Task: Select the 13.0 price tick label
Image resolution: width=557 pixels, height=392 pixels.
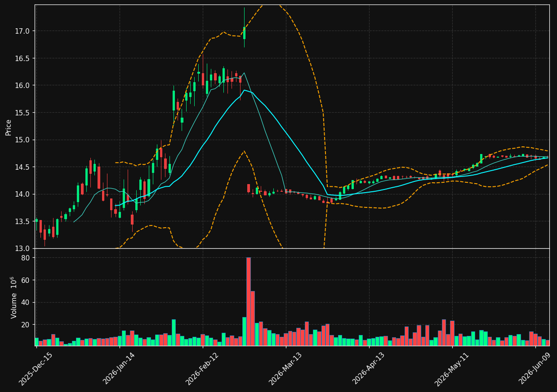Action: [x=23, y=248]
